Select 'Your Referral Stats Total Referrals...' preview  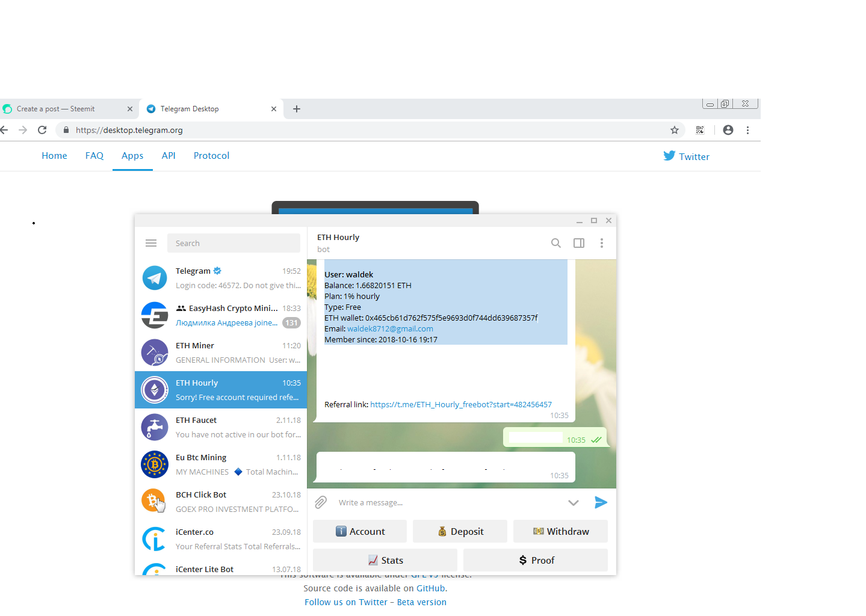(x=238, y=547)
